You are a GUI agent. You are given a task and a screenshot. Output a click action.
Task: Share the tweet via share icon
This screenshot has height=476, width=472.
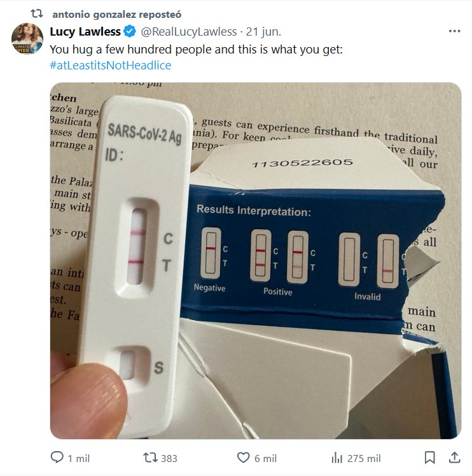click(x=454, y=458)
